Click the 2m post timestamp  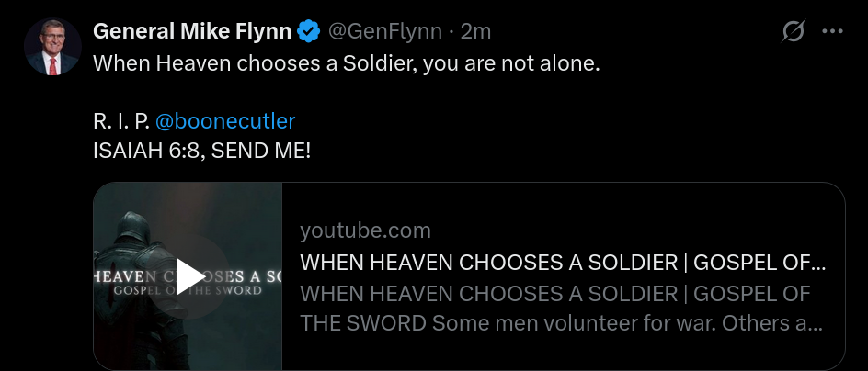[x=475, y=31]
